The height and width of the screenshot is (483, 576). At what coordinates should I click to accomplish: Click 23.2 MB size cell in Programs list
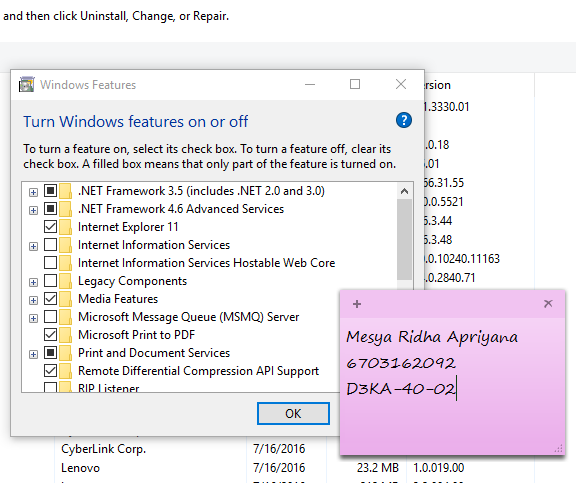tap(378, 468)
